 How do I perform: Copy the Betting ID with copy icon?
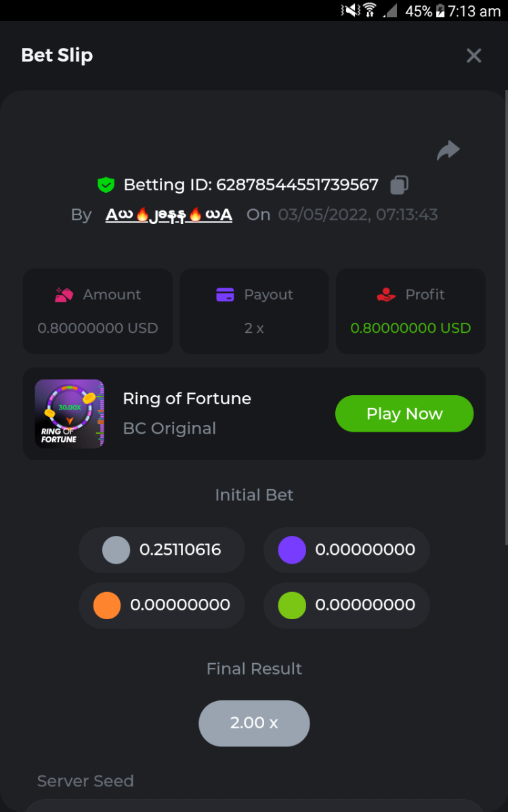[x=400, y=185]
